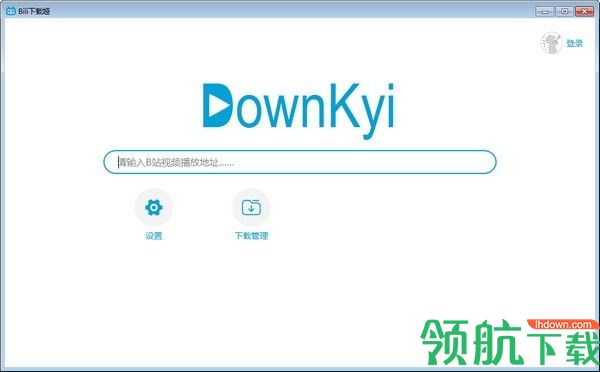The image size is (600, 372).
Task: Close the Bili下载姬 window
Action: pyautogui.click(x=585, y=11)
